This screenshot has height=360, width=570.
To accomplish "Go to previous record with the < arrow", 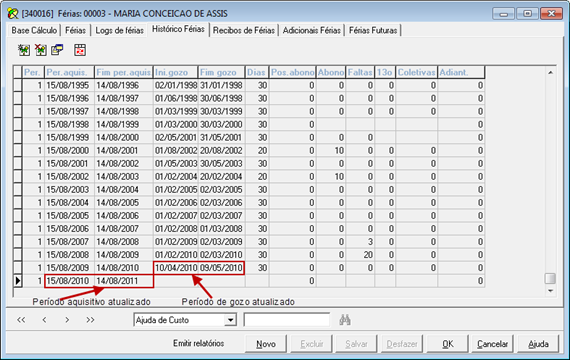I will (44, 320).
